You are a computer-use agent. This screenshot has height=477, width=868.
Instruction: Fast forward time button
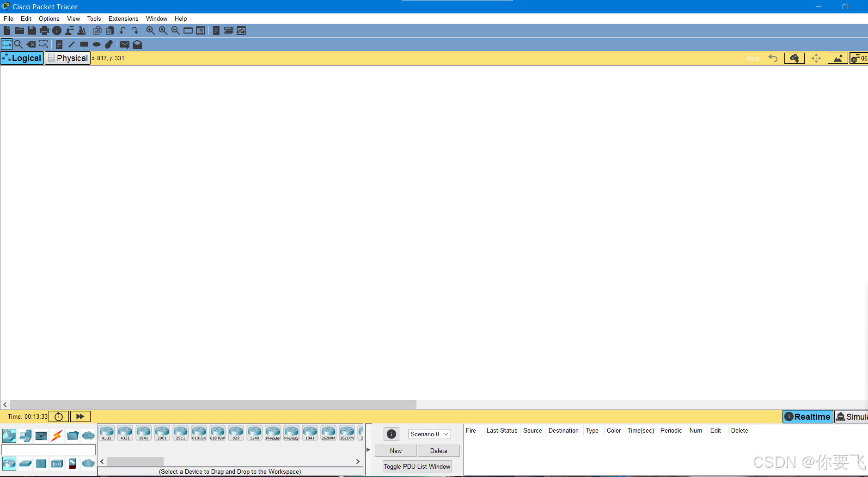(80, 416)
